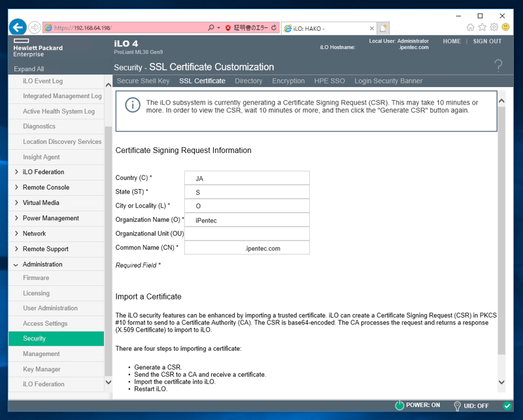Click the Organization Name field
523x420 pixels.
[247, 220]
